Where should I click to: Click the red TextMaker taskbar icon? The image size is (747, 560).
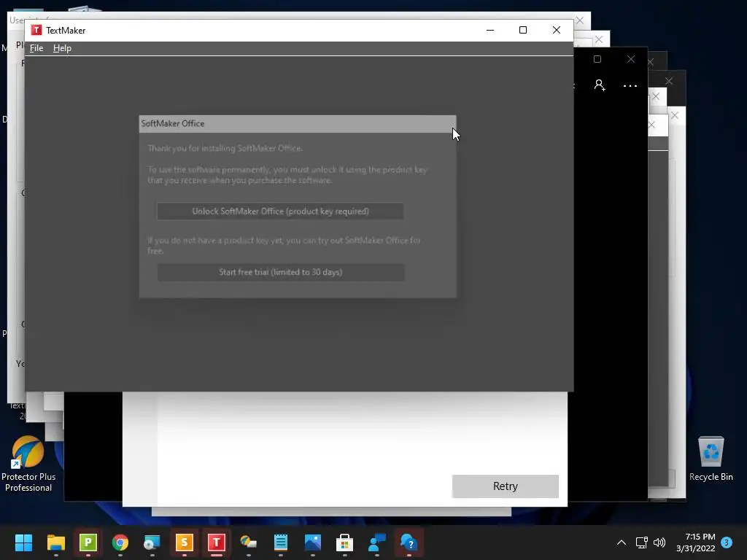[x=216, y=542]
